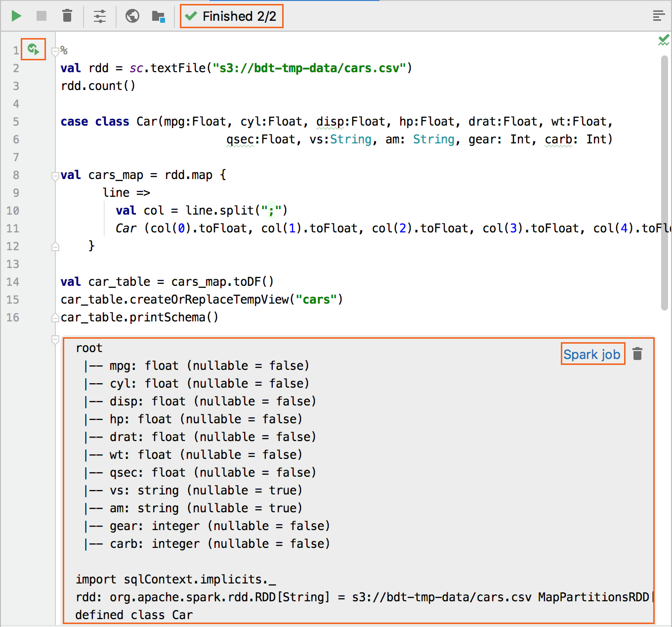Click the fold marker beside car_table.printSchema()
Viewport: 672px width, 627px height.
pyautogui.click(x=55, y=318)
